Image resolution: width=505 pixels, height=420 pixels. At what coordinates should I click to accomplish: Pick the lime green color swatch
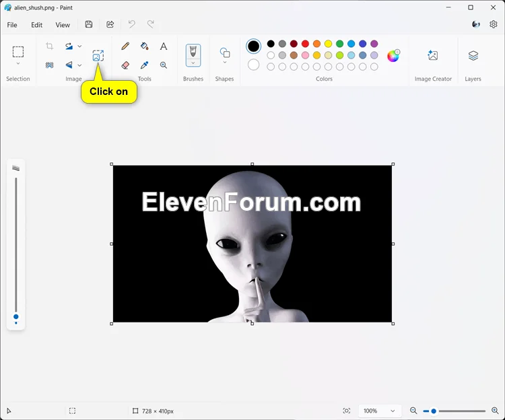(340, 55)
